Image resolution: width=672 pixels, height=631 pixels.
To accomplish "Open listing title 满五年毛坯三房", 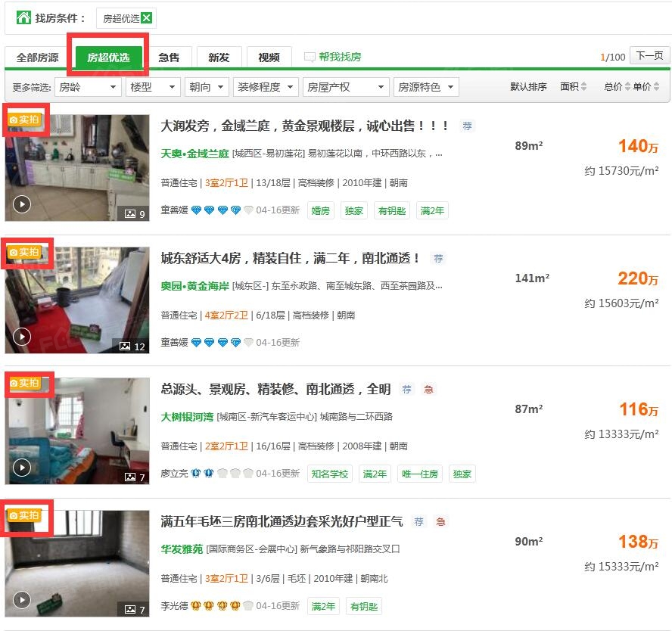I will (282, 521).
